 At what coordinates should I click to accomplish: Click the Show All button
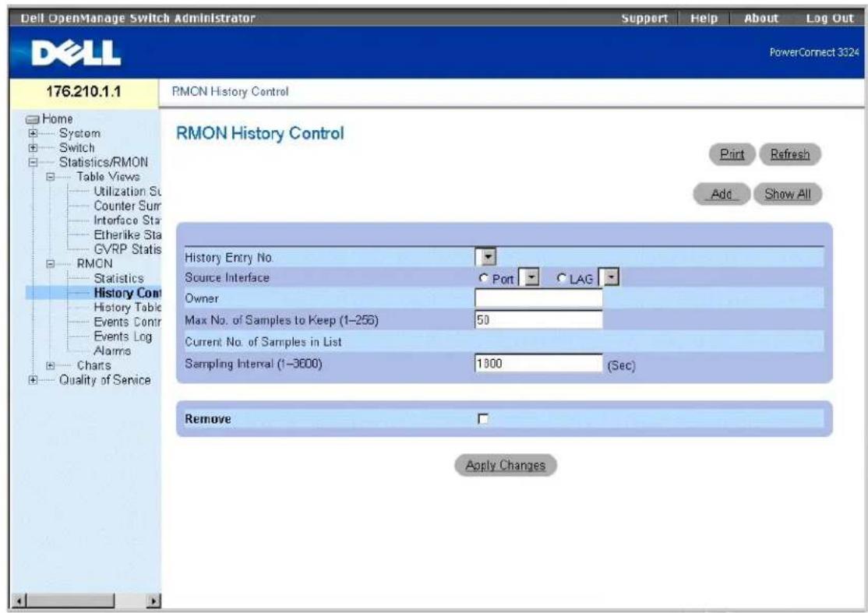tap(787, 194)
